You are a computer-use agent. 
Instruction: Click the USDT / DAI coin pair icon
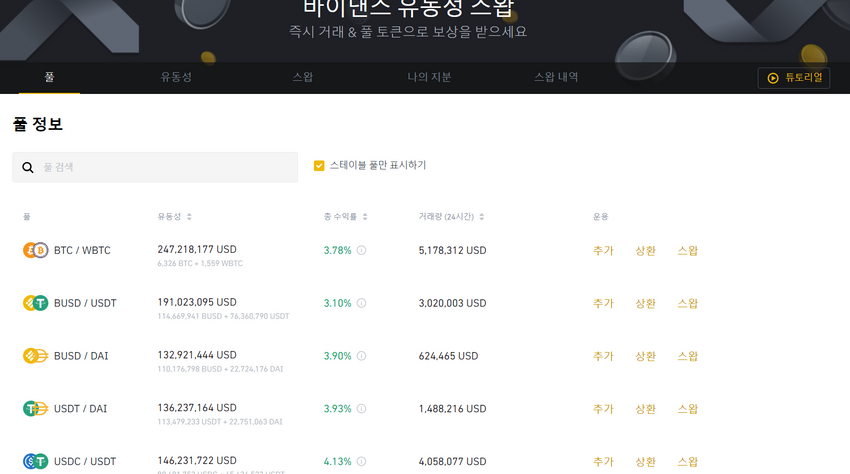(35, 408)
